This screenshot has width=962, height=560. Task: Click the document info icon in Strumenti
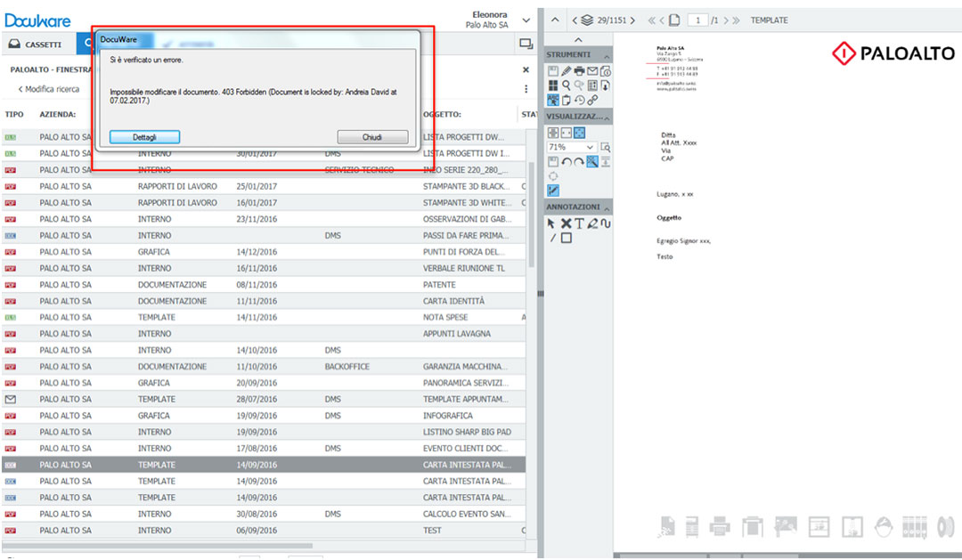(606, 71)
